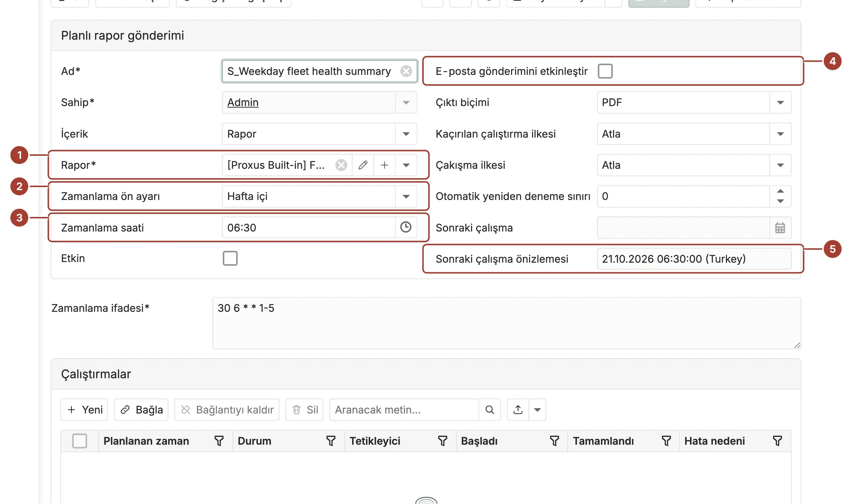Open the Sahip dropdown
Screen dimensions: 852x504
coord(406,103)
